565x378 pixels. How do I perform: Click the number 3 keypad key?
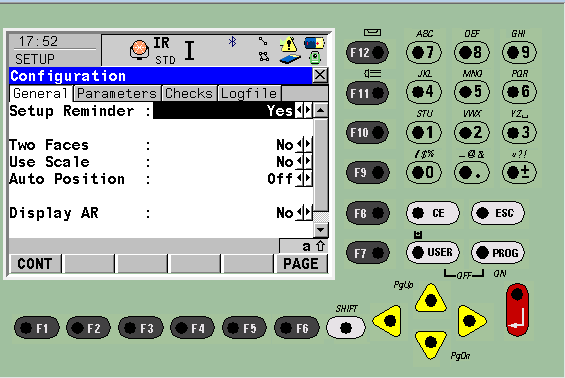[x=519, y=133]
